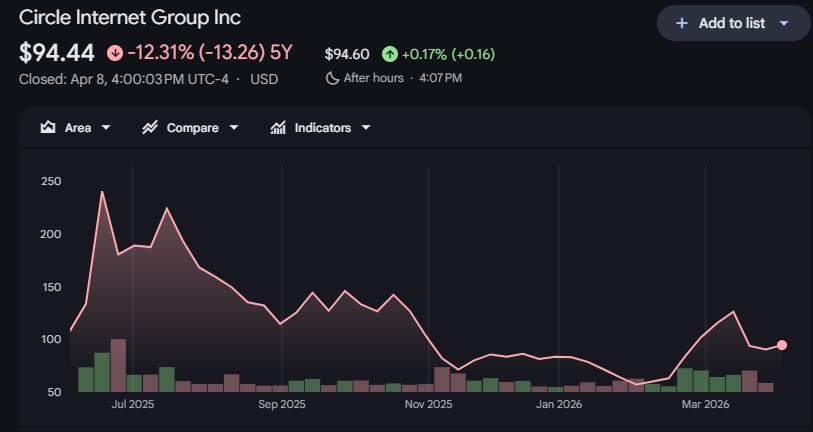Click the Area chart type icon
Screen dimensions: 813x432
(48, 128)
